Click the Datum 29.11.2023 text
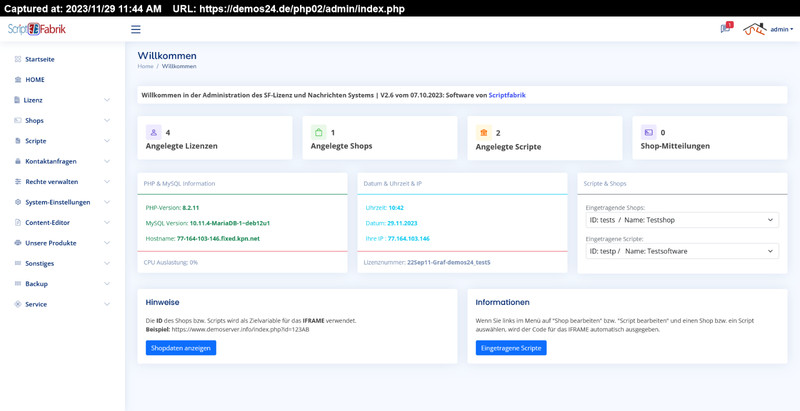 click(391, 223)
